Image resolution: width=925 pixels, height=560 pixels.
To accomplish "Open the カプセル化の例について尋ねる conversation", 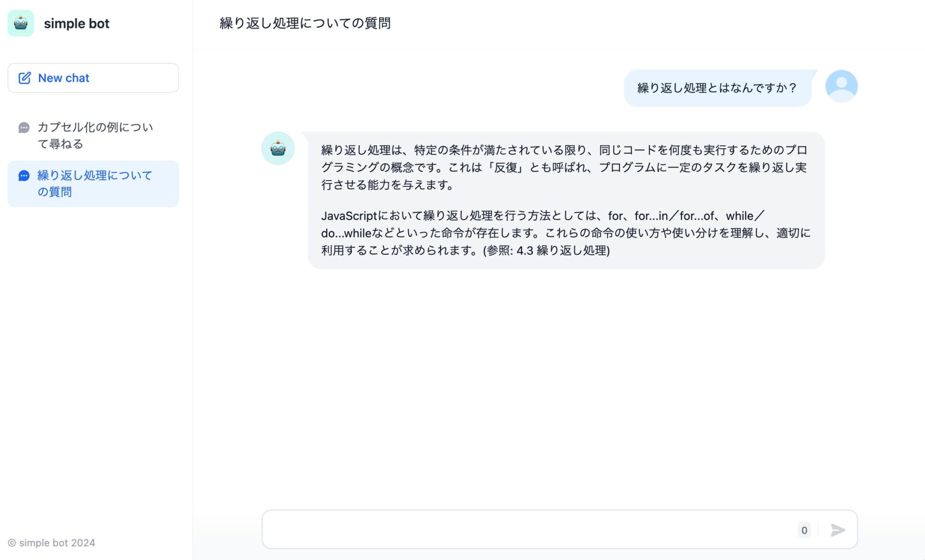I will [x=95, y=135].
